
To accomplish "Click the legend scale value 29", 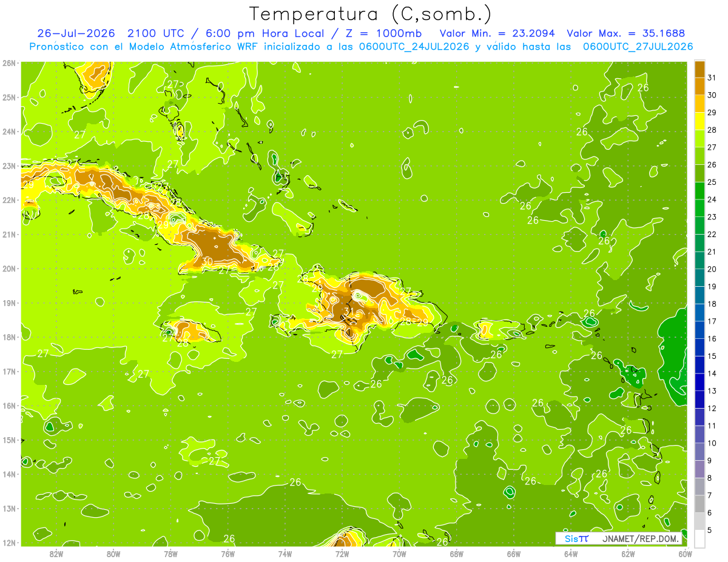I will tap(712, 112).
